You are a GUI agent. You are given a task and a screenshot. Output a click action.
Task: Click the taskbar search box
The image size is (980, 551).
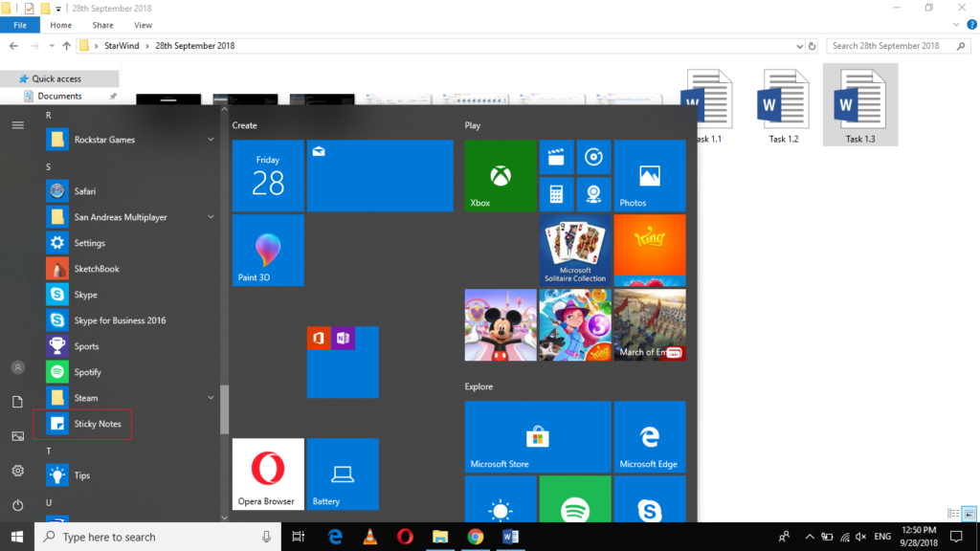pos(144,537)
